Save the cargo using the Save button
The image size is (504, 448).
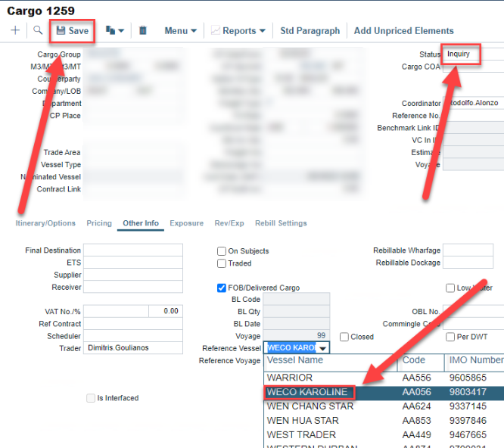coord(72,31)
